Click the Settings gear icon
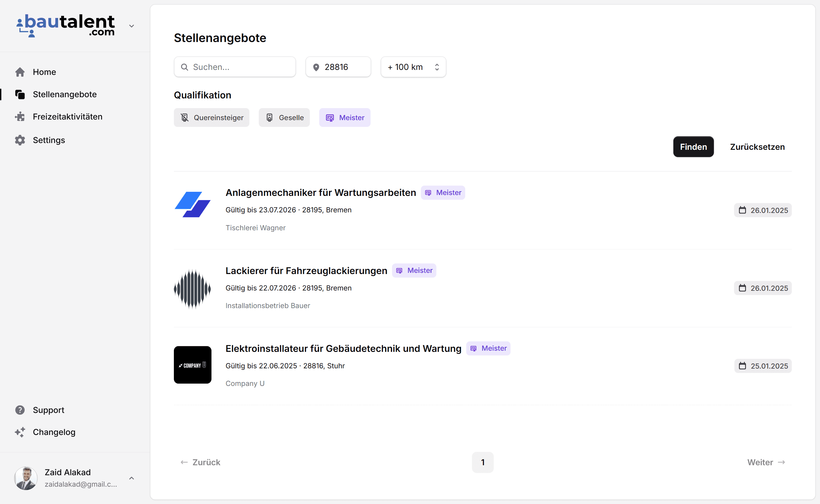Viewport: 820px width, 504px height. tap(20, 140)
